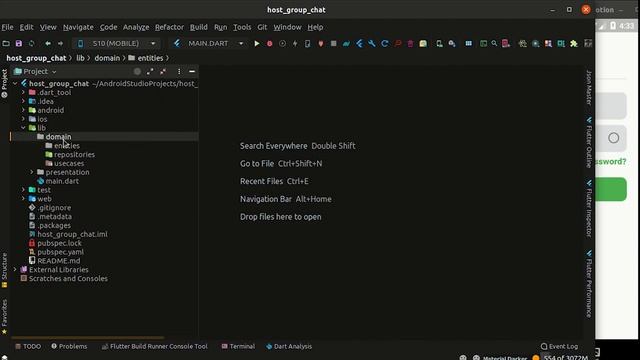This screenshot has width=640, height=360.
Task: Open the Build menu
Action: click(199, 27)
